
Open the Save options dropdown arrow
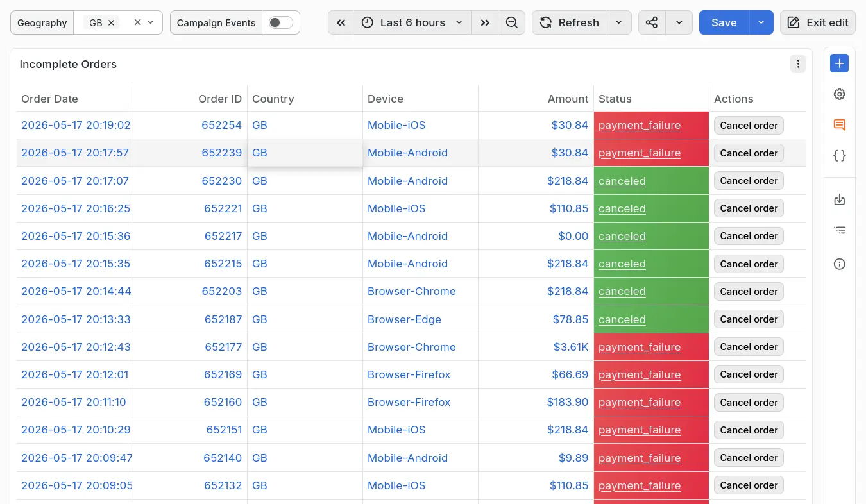click(761, 22)
